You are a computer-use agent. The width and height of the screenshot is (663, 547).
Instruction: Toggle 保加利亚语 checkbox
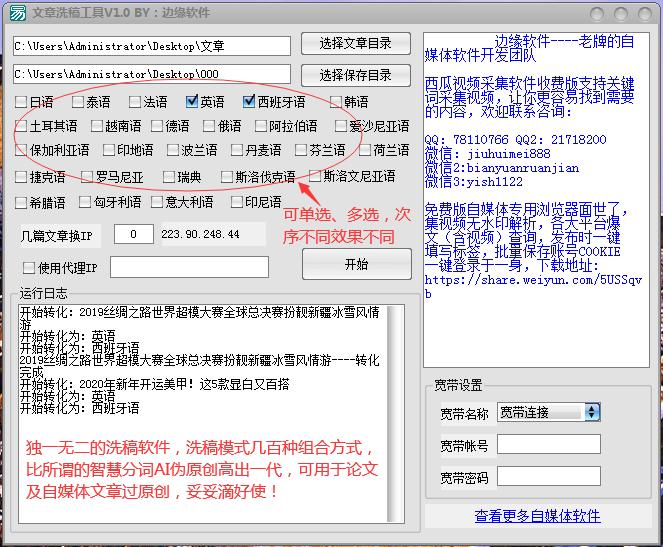21,150
